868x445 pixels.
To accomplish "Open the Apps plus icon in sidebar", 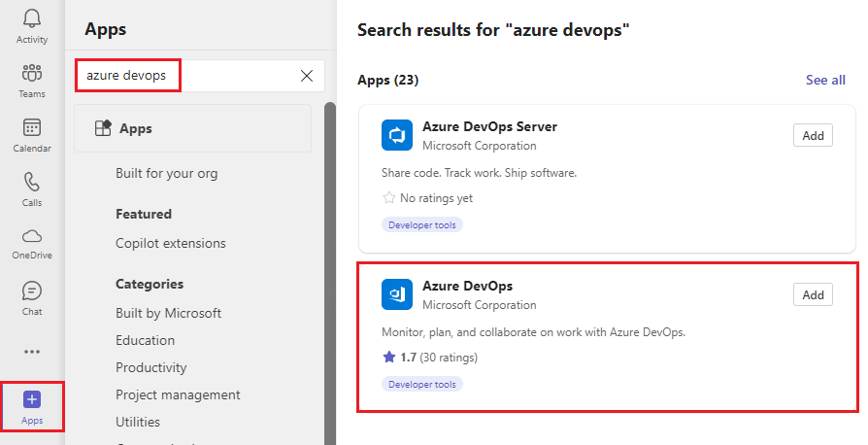I will click(x=31, y=399).
